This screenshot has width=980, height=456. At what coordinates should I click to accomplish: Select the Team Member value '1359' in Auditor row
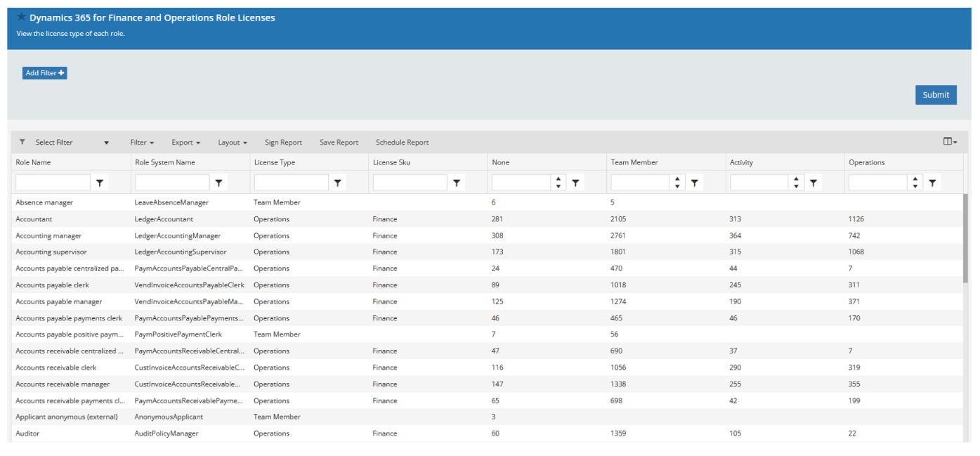click(619, 434)
